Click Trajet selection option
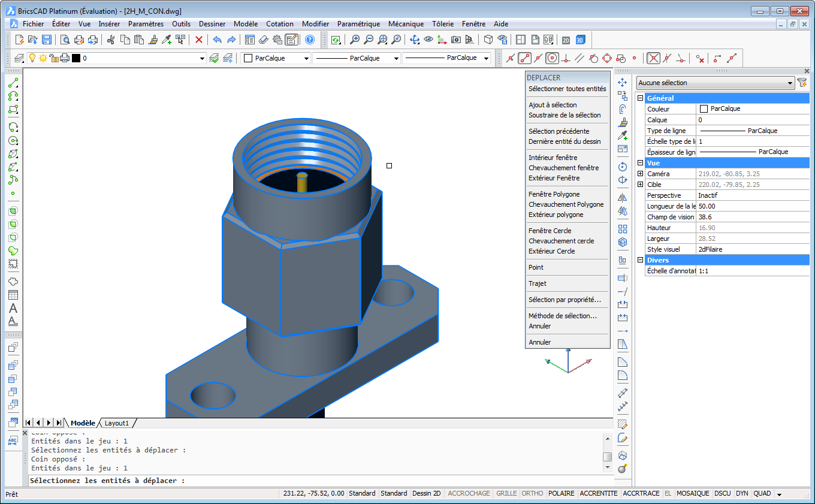815x504 pixels. pyautogui.click(x=537, y=283)
